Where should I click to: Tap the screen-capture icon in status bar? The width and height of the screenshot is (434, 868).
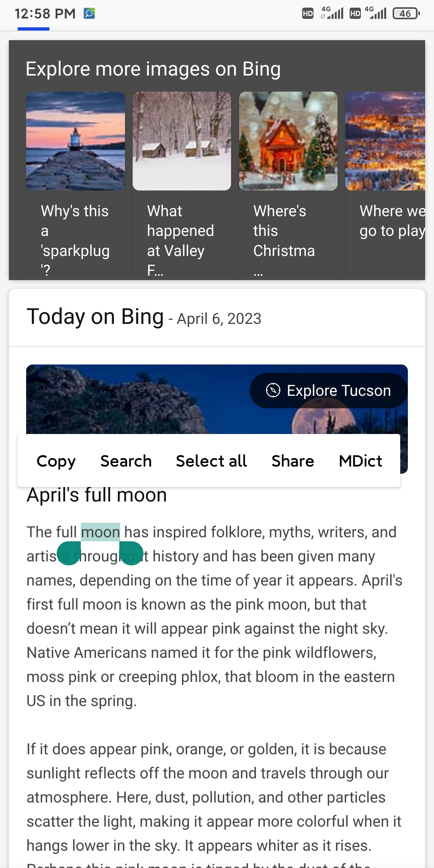pyautogui.click(x=89, y=14)
